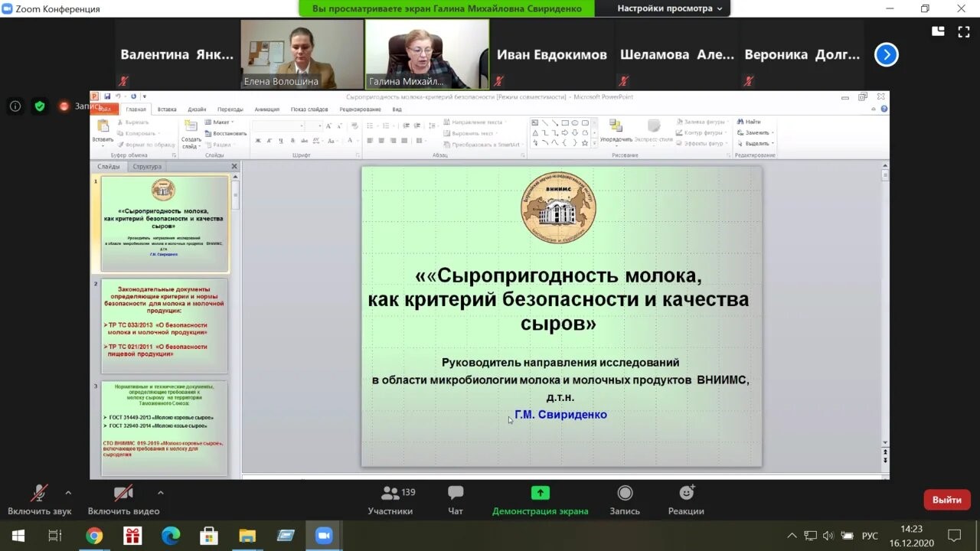
Task: Open the green encryption shield icon
Action: tap(40, 106)
